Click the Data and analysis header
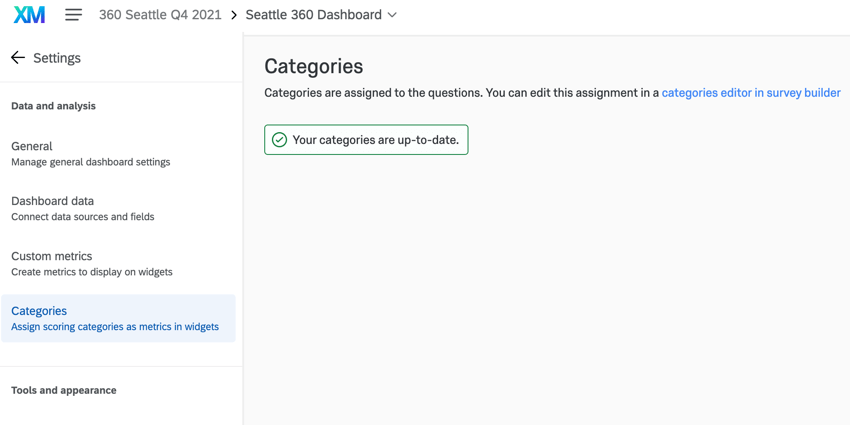Image resolution: width=850 pixels, height=425 pixels. (53, 106)
